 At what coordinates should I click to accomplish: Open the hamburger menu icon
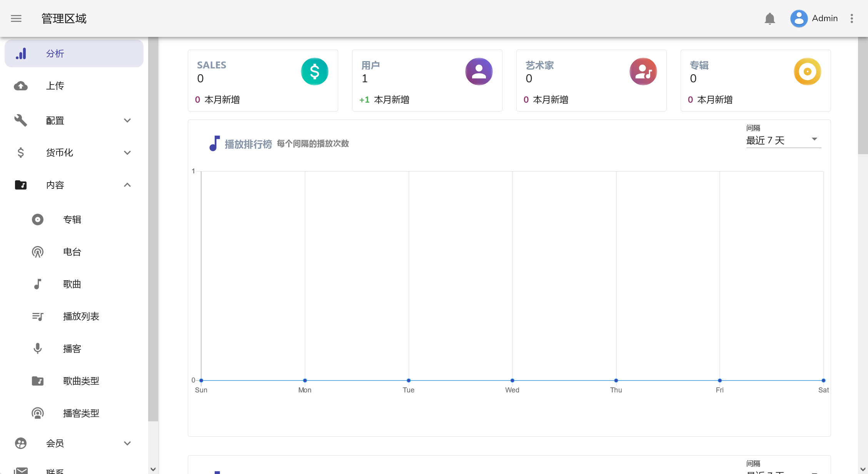pyautogui.click(x=16, y=18)
